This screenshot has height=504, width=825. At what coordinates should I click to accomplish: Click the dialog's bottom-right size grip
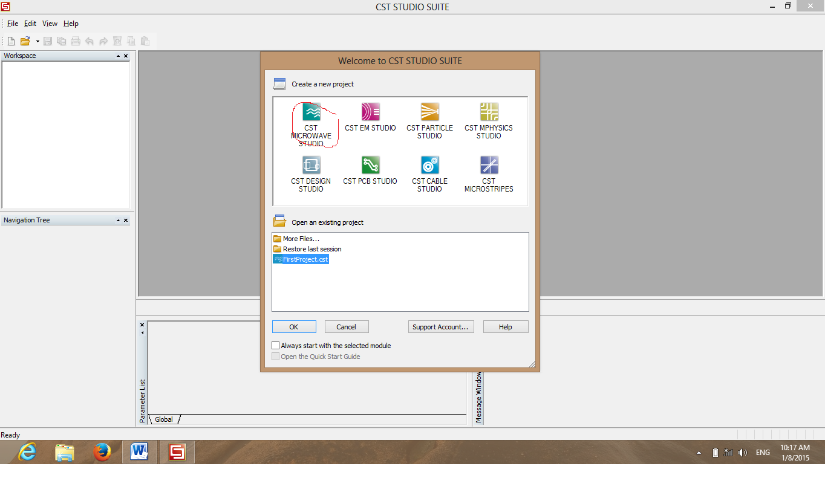[532, 364]
